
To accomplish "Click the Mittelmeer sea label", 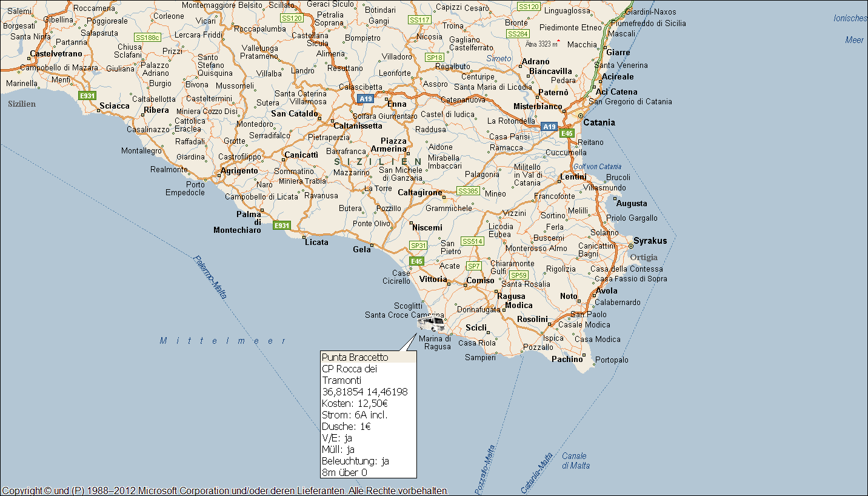I will coord(223,341).
